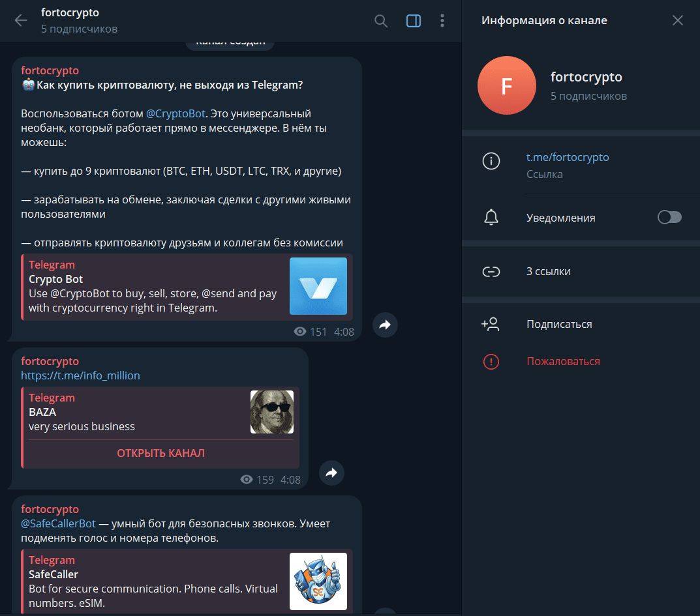
Task: Go back using the arrow icon
Action: coord(21,20)
